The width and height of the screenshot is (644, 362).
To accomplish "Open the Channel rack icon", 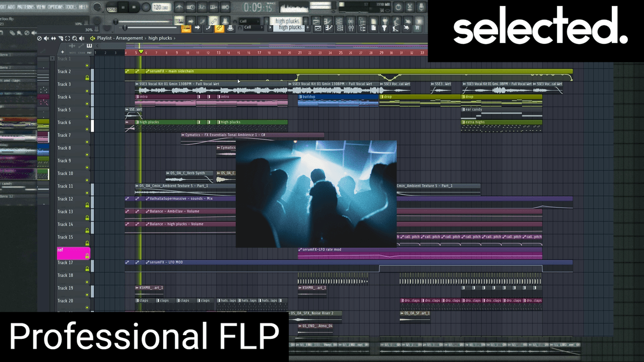I will (340, 26).
